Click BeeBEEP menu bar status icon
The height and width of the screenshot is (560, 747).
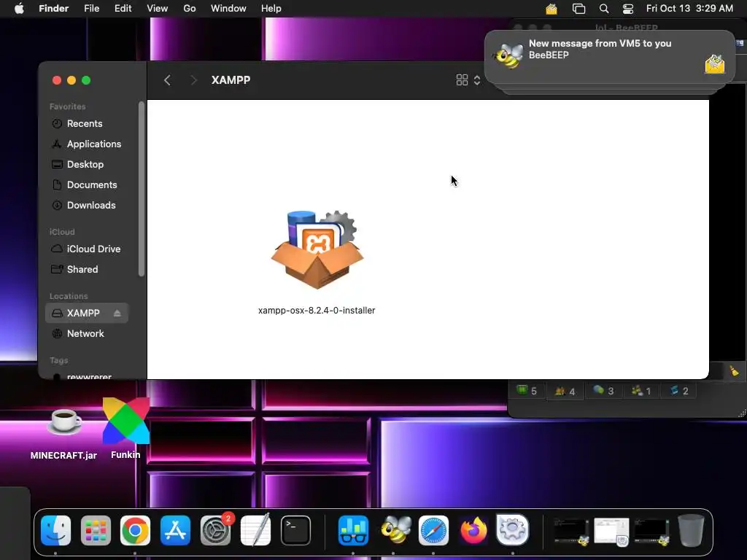[551, 9]
